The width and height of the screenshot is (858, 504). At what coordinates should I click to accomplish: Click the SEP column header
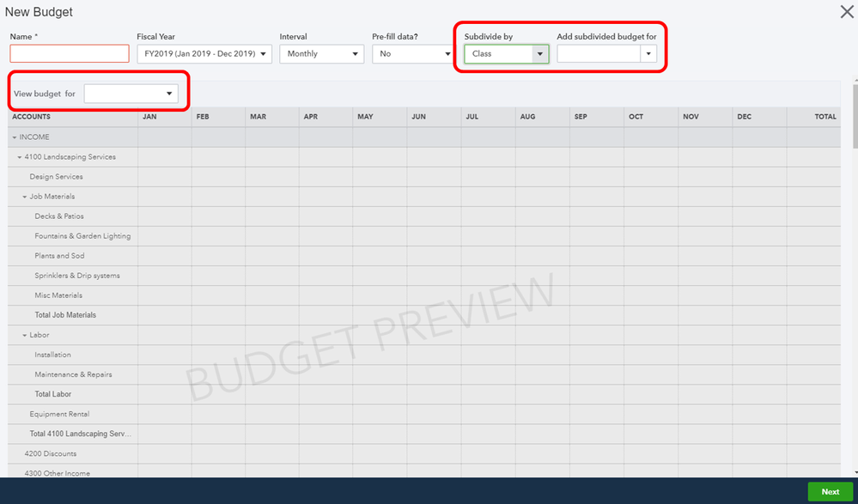(x=596, y=117)
